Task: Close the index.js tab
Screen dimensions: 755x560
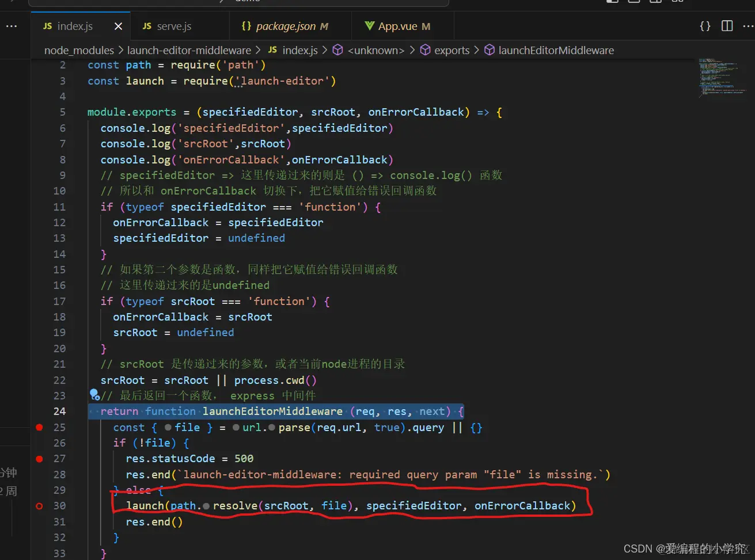Action: click(119, 26)
